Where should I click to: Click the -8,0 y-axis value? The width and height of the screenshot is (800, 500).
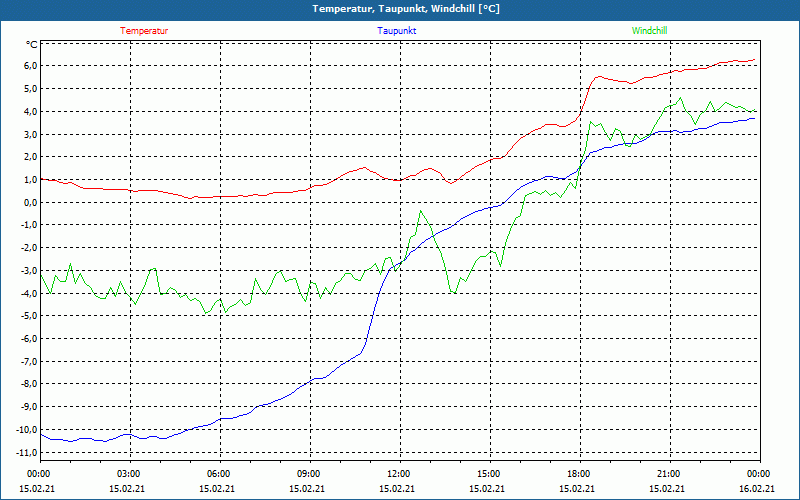coord(29,384)
